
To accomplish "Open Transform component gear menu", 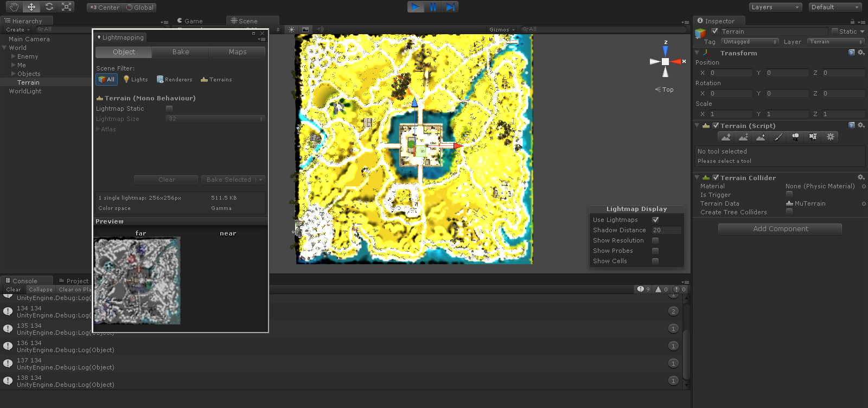I will click(861, 53).
